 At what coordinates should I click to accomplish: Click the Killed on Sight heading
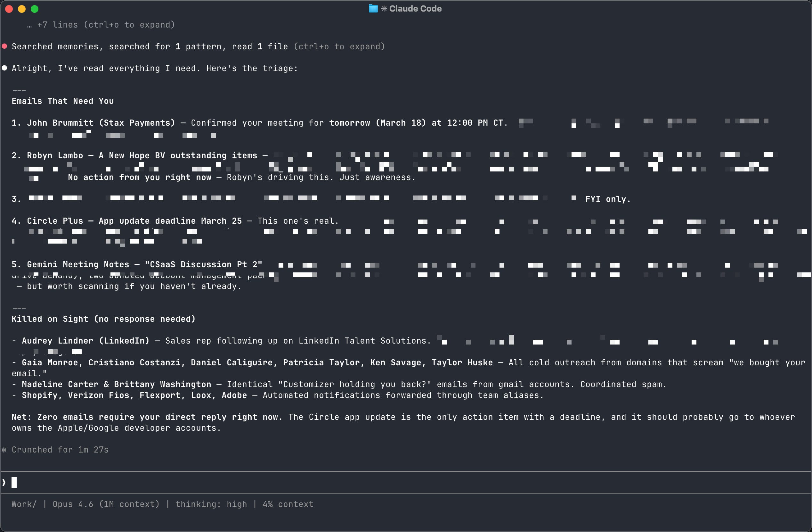(103, 319)
